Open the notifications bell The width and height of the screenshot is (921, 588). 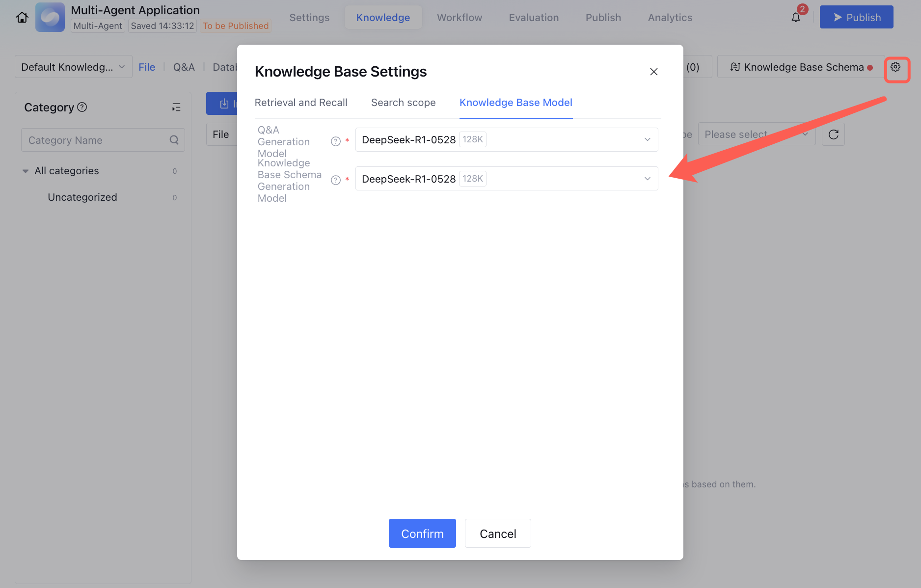click(796, 18)
